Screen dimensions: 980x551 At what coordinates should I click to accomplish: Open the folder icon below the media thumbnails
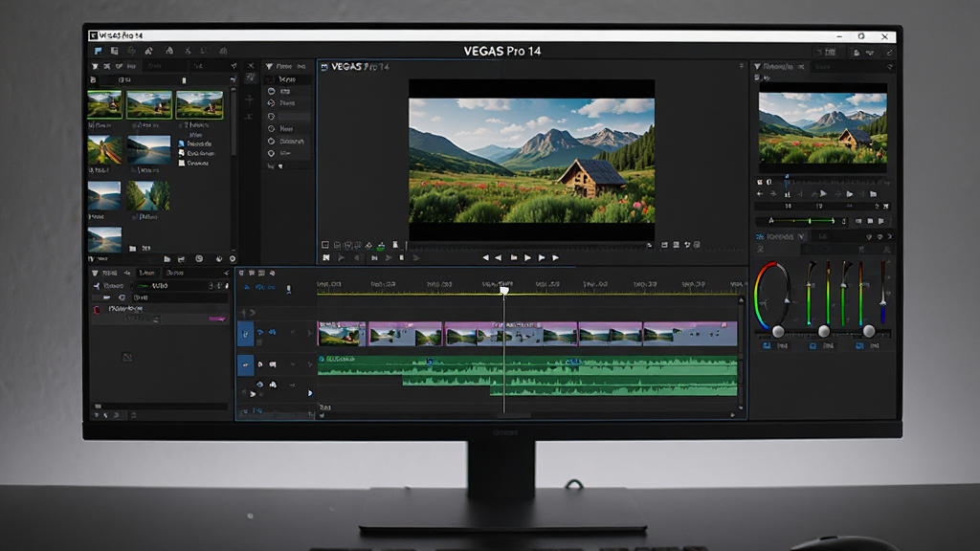(132, 248)
